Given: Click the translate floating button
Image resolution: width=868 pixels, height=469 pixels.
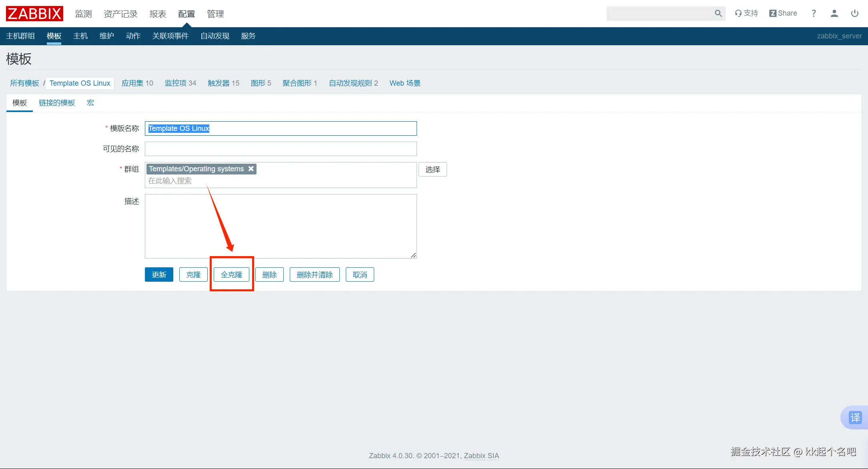Looking at the screenshot, I should (x=855, y=417).
